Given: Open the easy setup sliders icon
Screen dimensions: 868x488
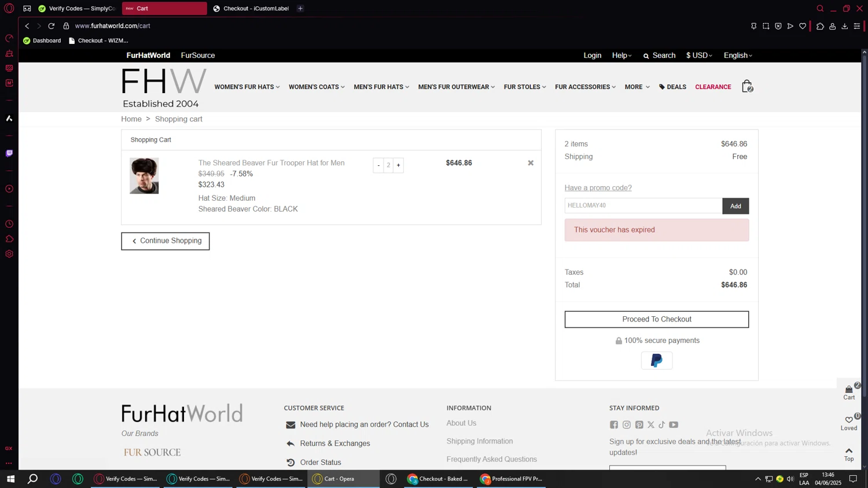Looking at the screenshot, I should coord(857,26).
